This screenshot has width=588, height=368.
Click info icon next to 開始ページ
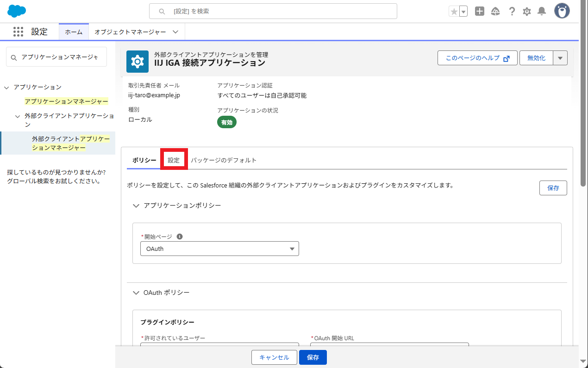180,237
